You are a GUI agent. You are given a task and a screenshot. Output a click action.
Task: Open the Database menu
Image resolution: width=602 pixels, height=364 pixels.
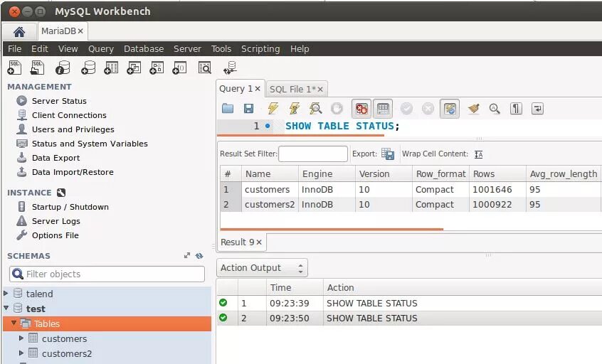coord(144,49)
